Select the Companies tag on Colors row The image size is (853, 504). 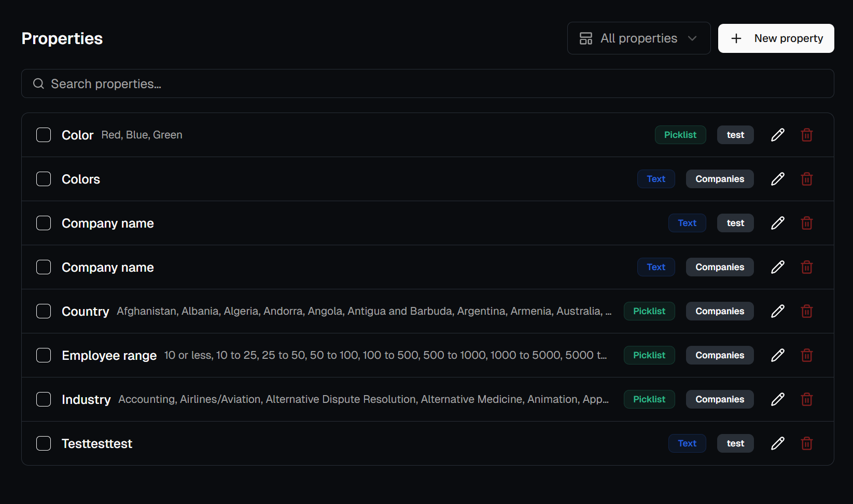click(719, 178)
